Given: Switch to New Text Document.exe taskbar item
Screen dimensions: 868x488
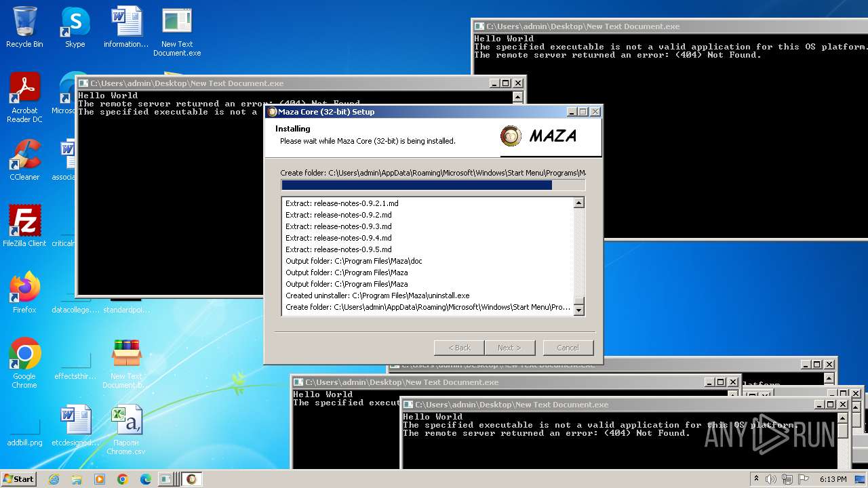Looking at the screenshot, I should pyautogui.click(x=167, y=479).
